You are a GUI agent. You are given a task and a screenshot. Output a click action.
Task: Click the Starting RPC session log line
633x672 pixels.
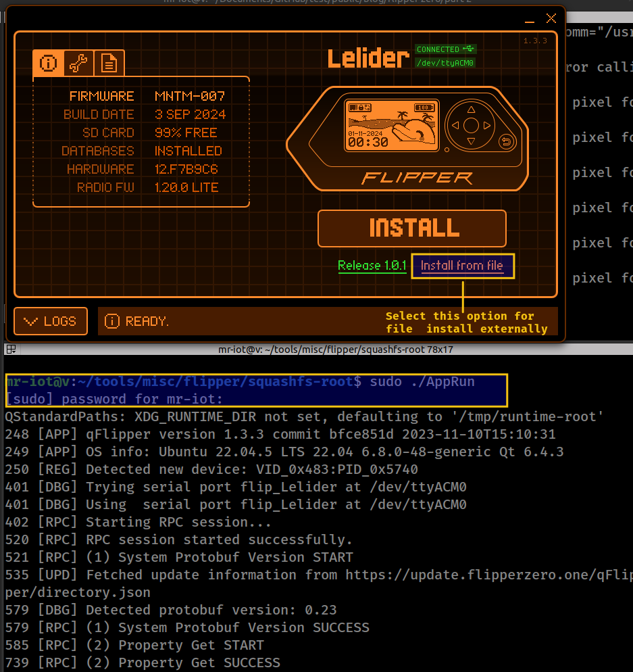coord(138,522)
